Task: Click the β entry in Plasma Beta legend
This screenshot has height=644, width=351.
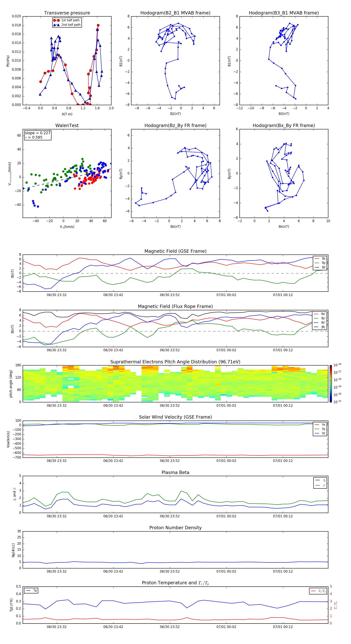Action: (320, 485)
